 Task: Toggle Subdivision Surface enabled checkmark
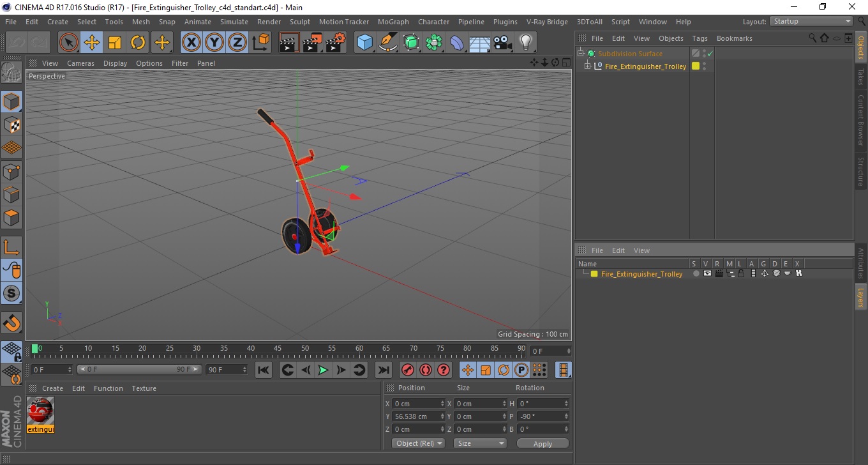[x=710, y=54]
